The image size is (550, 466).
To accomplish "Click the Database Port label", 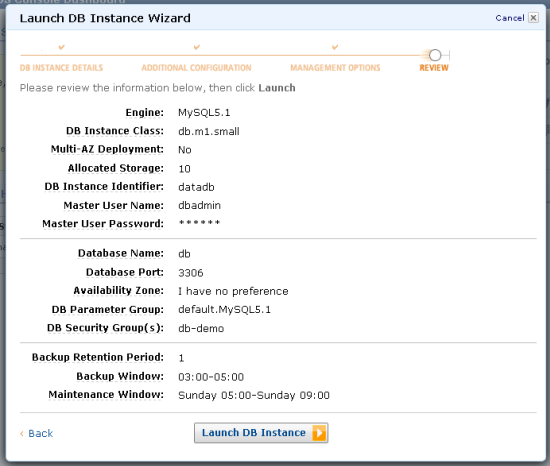I will click(x=125, y=272).
